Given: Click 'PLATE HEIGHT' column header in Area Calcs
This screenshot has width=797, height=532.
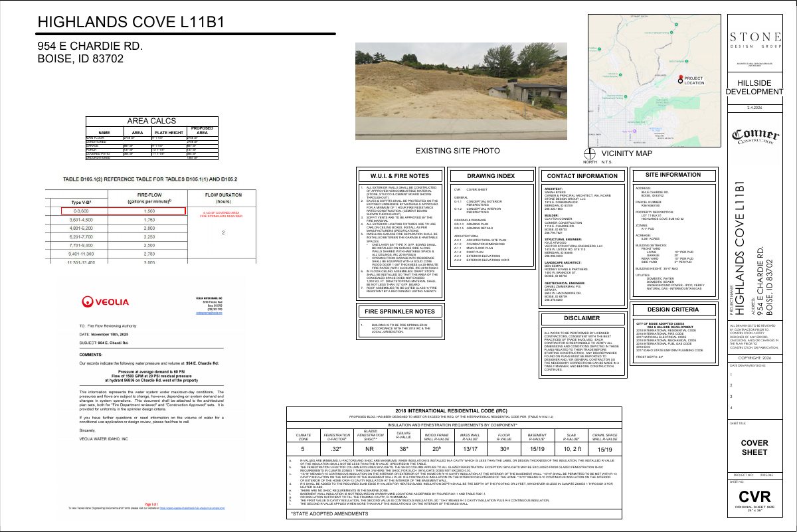Looking at the screenshot, I should pyautogui.click(x=168, y=132).
